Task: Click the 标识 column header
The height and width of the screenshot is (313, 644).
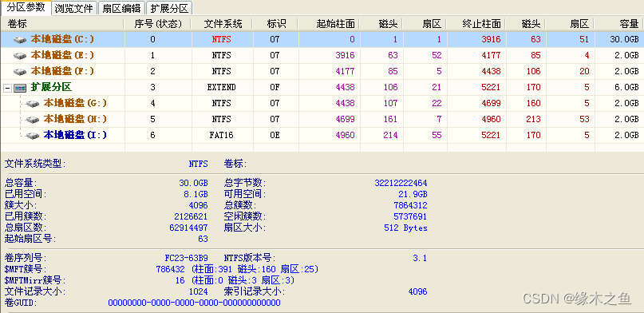Action: 275,24
